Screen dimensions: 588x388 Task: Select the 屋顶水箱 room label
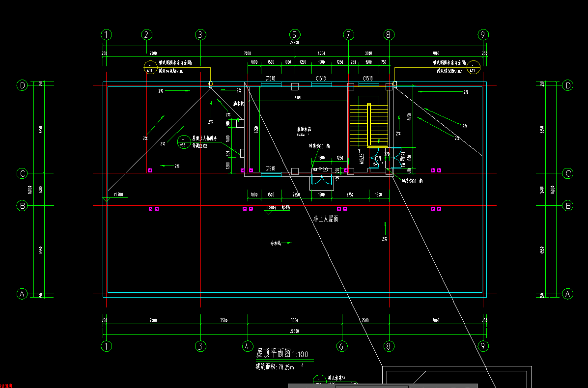pos(303,130)
